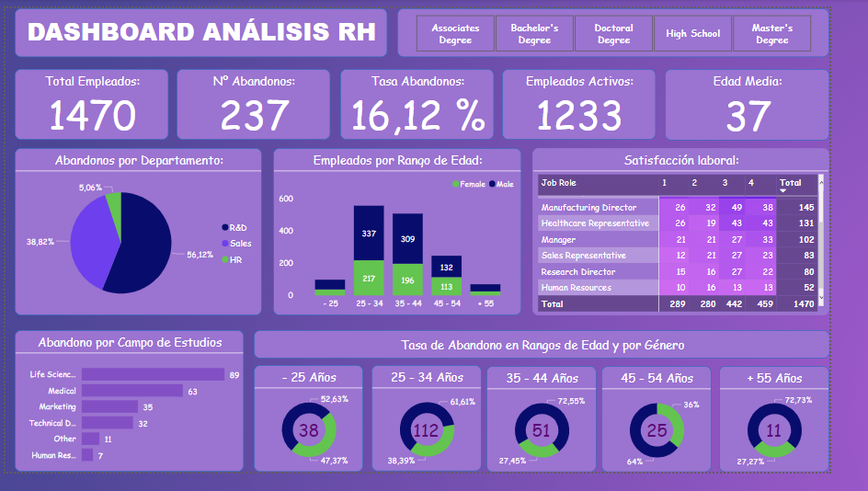The height and width of the screenshot is (491, 868).
Task: Click the Medical bar showing 63
Action: tap(132, 391)
